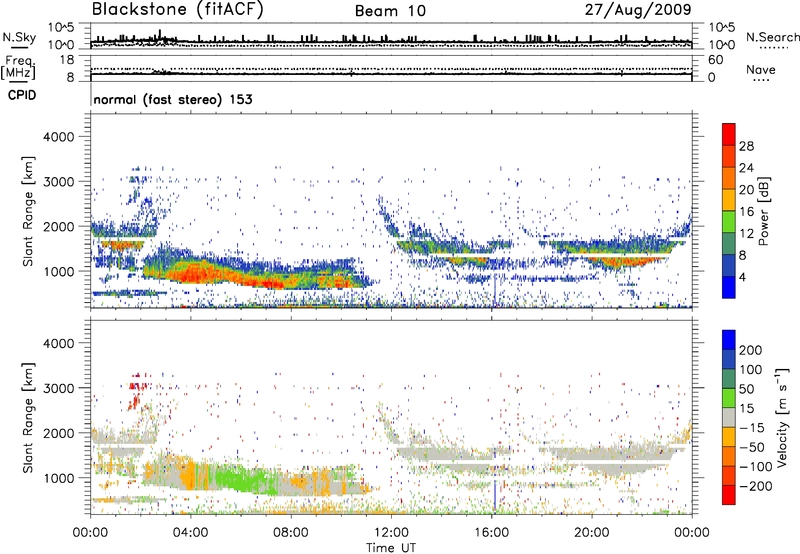
Task: Click the bright green 15–50 Velocity colorbar segment
Action: [x=729, y=398]
